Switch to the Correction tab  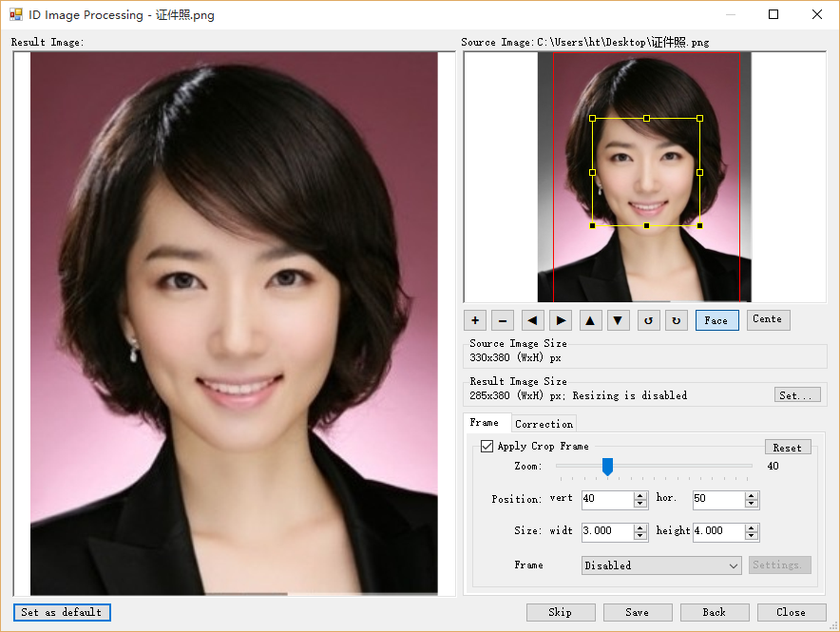[x=544, y=424]
